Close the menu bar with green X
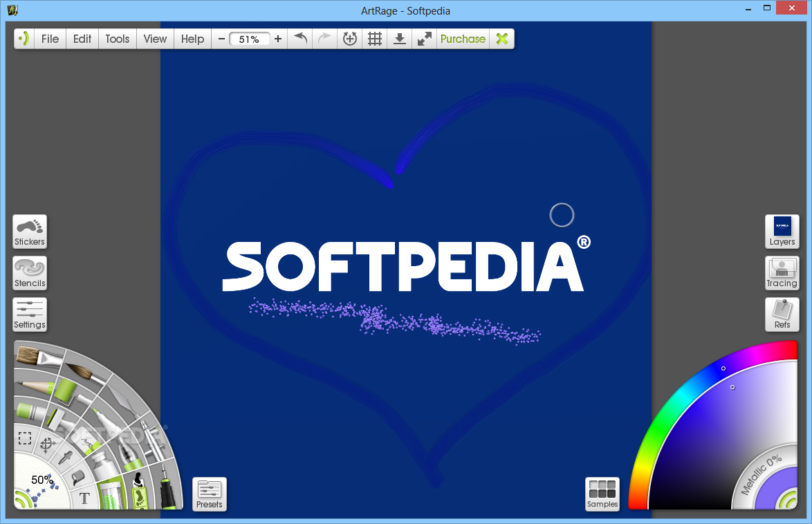812x524 pixels. point(502,39)
